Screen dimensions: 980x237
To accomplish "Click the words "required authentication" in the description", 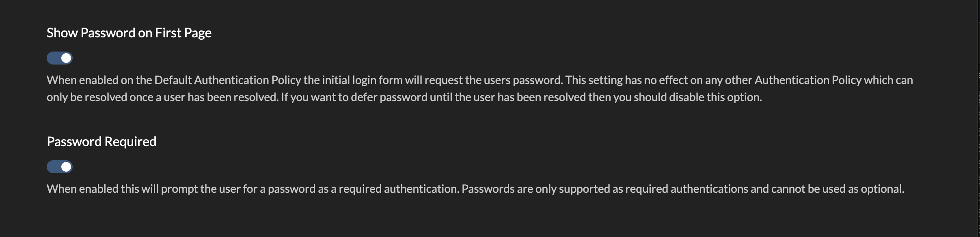I will tap(398, 189).
